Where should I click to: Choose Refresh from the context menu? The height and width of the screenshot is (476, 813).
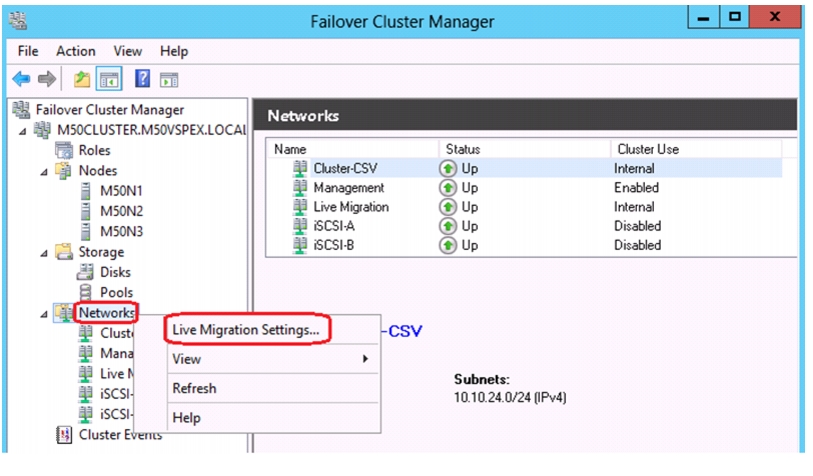point(194,388)
